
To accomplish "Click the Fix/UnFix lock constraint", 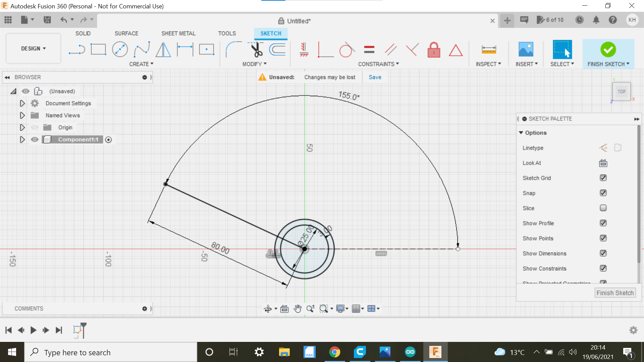I will pyautogui.click(x=434, y=50).
